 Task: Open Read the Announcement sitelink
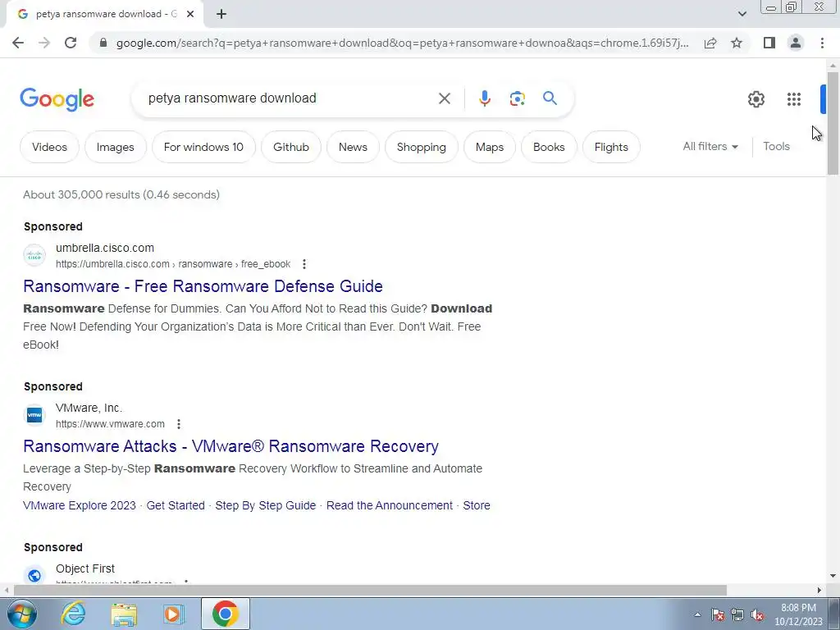390,505
